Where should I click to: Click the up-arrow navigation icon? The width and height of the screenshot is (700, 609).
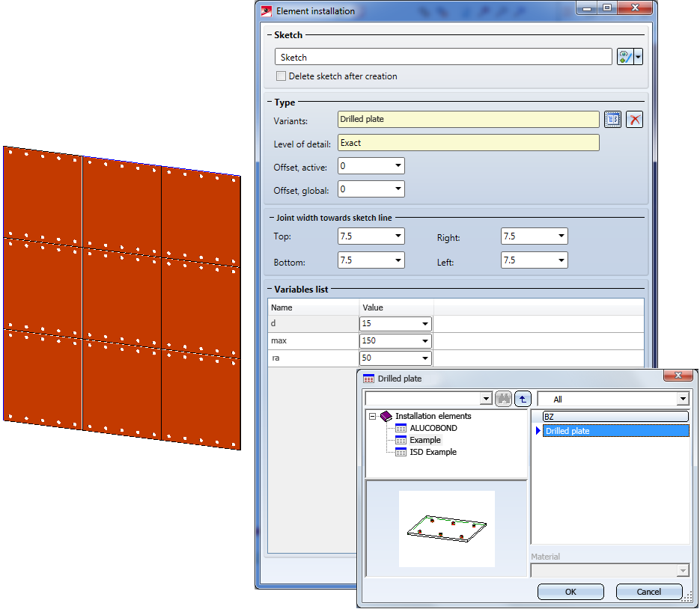click(x=523, y=400)
